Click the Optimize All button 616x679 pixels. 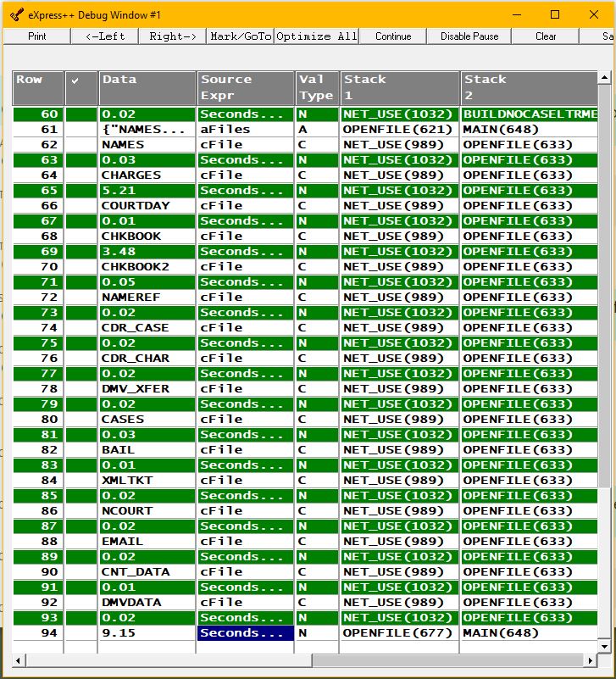pos(316,36)
